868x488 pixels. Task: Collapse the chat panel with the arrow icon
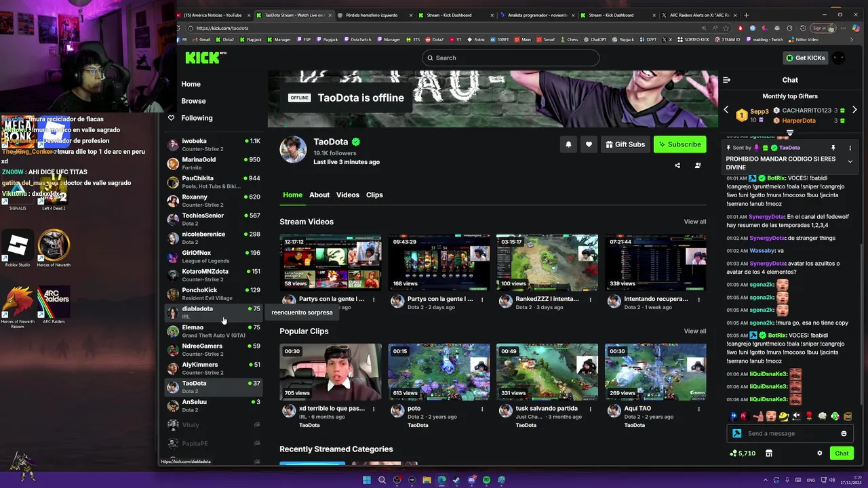(x=726, y=80)
